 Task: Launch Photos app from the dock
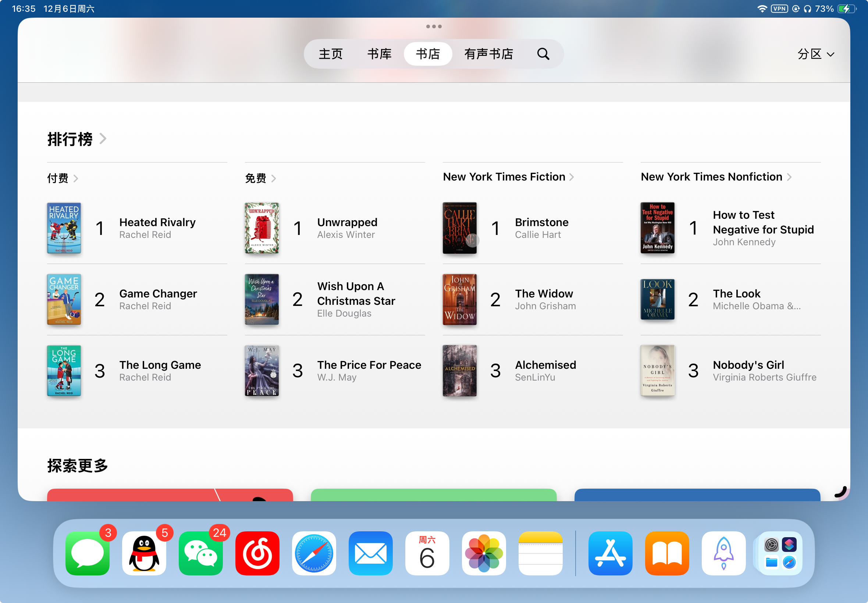tap(484, 553)
